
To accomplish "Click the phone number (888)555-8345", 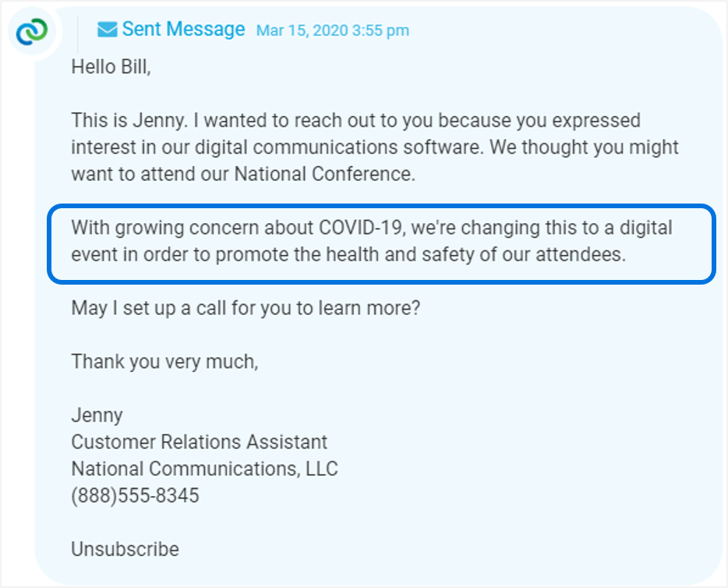I will click(135, 495).
